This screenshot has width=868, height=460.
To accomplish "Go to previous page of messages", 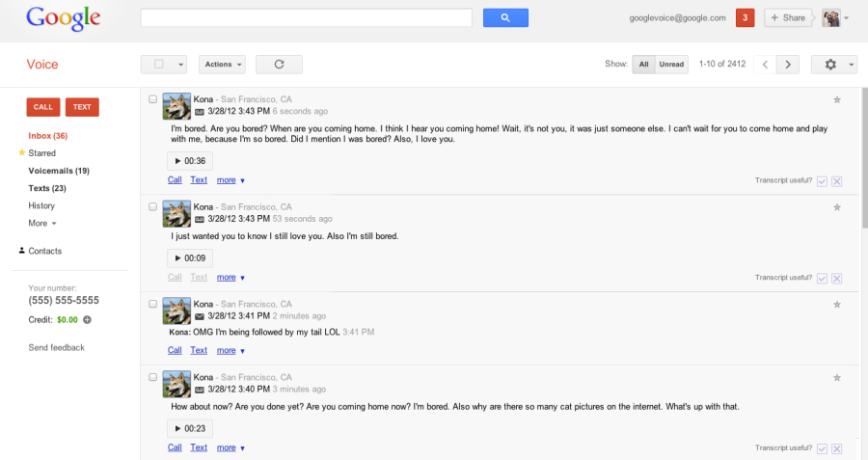I will click(765, 65).
